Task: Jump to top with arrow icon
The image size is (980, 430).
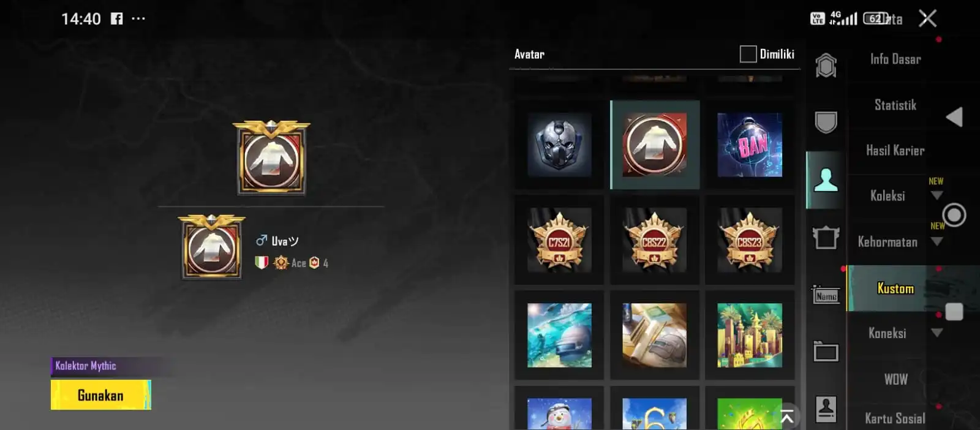Action: click(x=787, y=418)
